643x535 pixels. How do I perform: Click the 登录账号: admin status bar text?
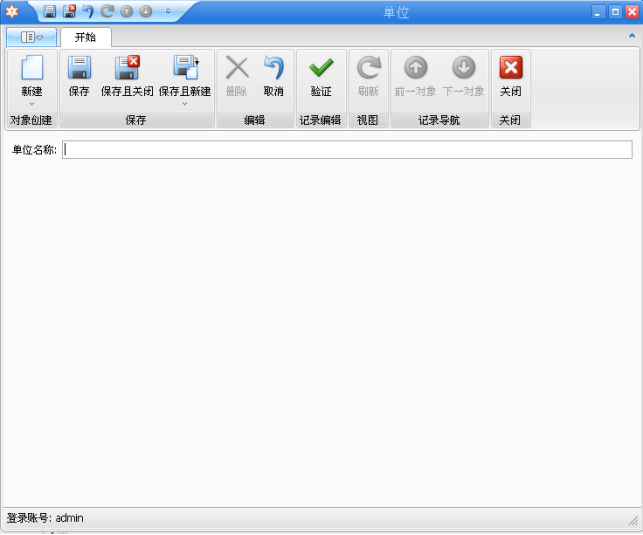point(45,518)
